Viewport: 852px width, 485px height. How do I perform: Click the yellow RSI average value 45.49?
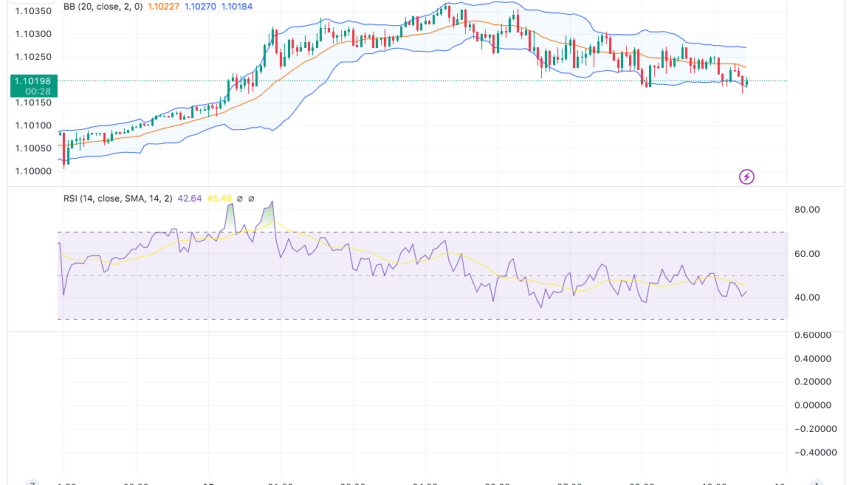pos(220,199)
